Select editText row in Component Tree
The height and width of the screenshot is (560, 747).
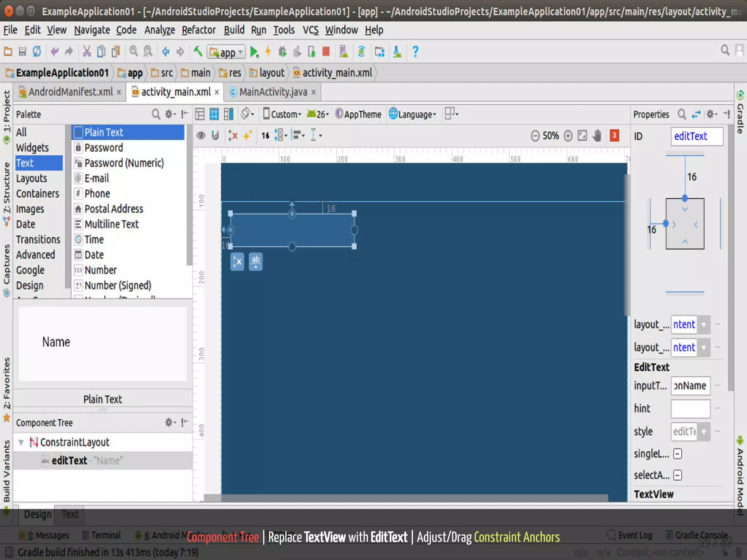[x=103, y=460]
